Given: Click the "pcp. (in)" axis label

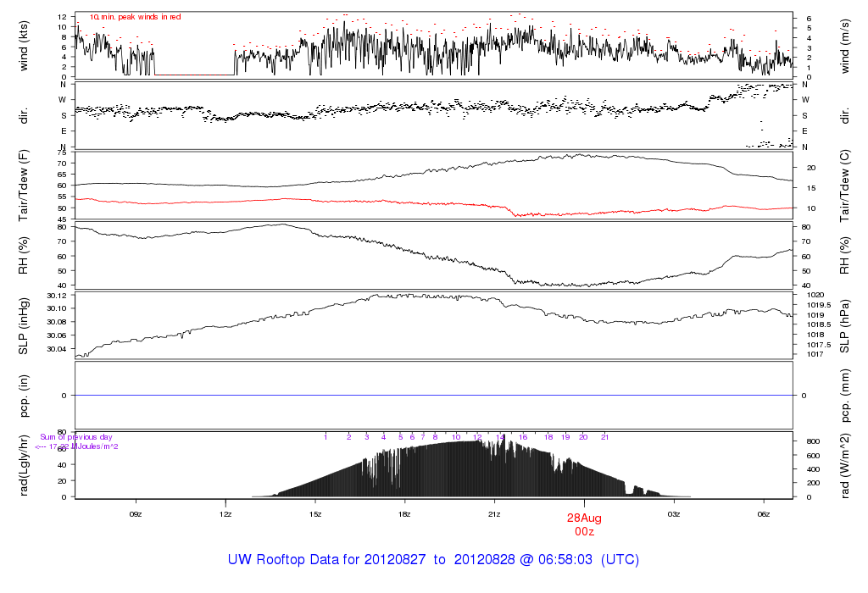Looking at the screenshot, I should pyautogui.click(x=24, y=396).
